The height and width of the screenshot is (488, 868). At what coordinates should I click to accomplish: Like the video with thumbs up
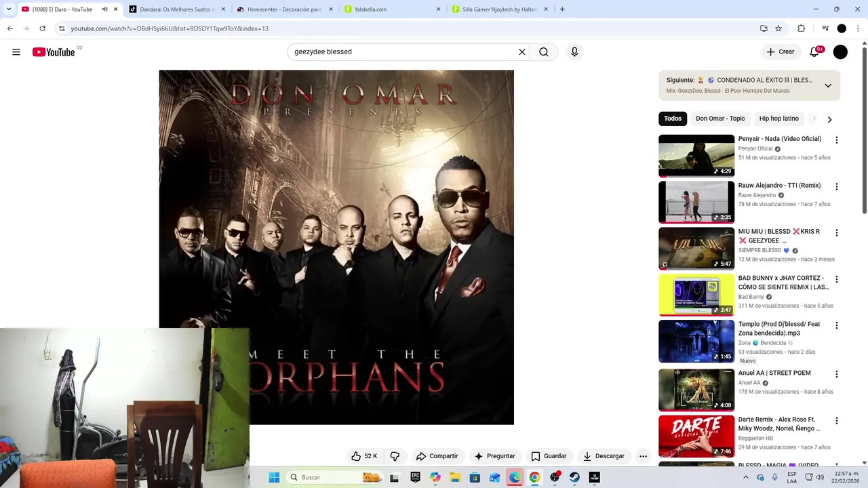click(363, 456)
